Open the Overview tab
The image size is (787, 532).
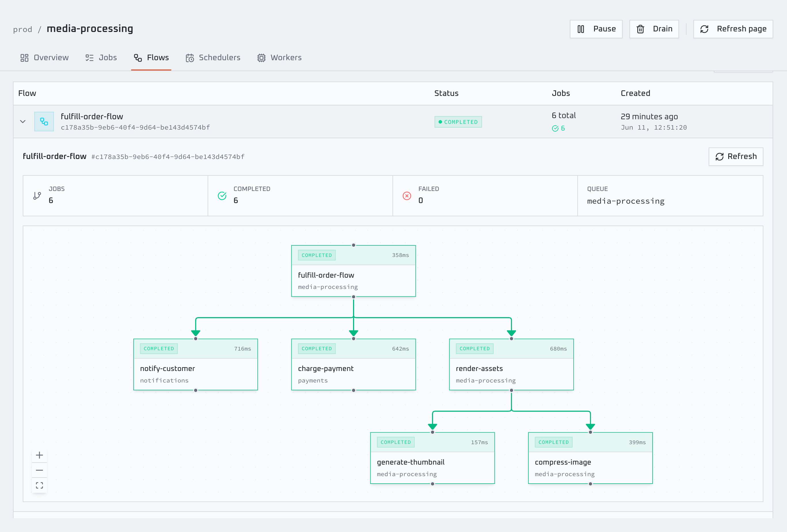click(44, 58)
